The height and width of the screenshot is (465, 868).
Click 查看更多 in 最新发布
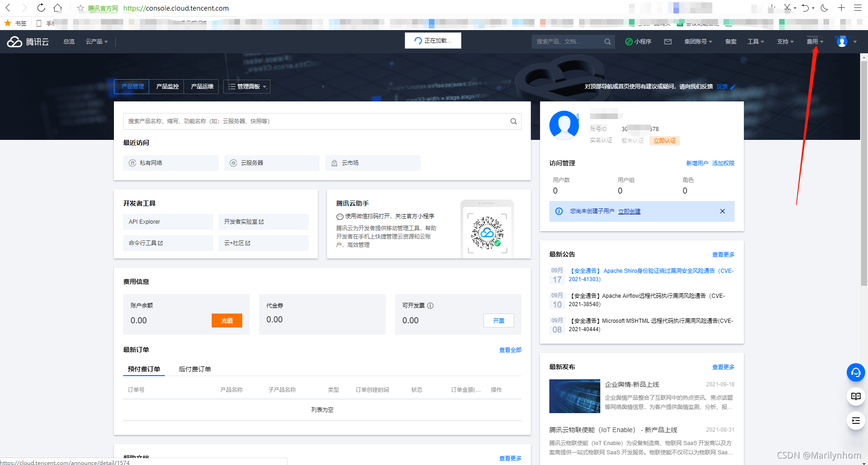click(x=723, y=367)
